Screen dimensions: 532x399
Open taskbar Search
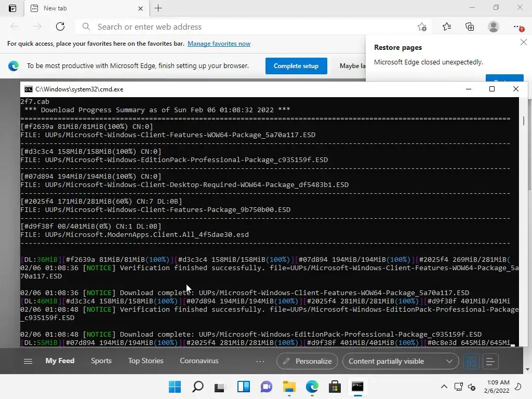[198, 387]
